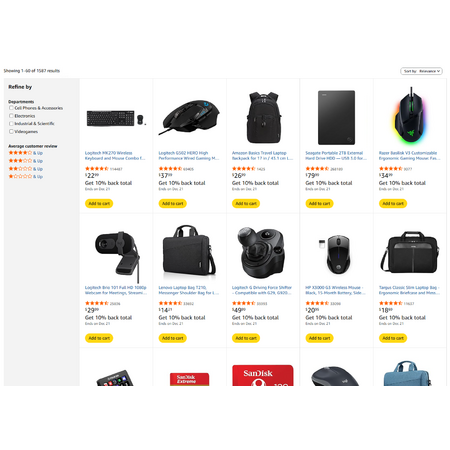Open Amazon Basics Travel Laptop Backpack link
The height and width of the screenshot is (450, 450).
tap(262, 156)
